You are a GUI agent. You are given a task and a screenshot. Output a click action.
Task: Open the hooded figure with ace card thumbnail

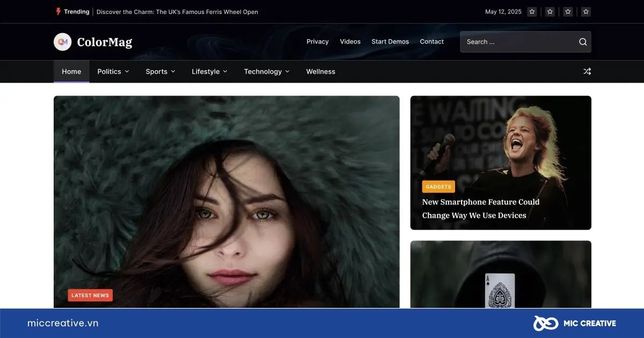(501, 274)
